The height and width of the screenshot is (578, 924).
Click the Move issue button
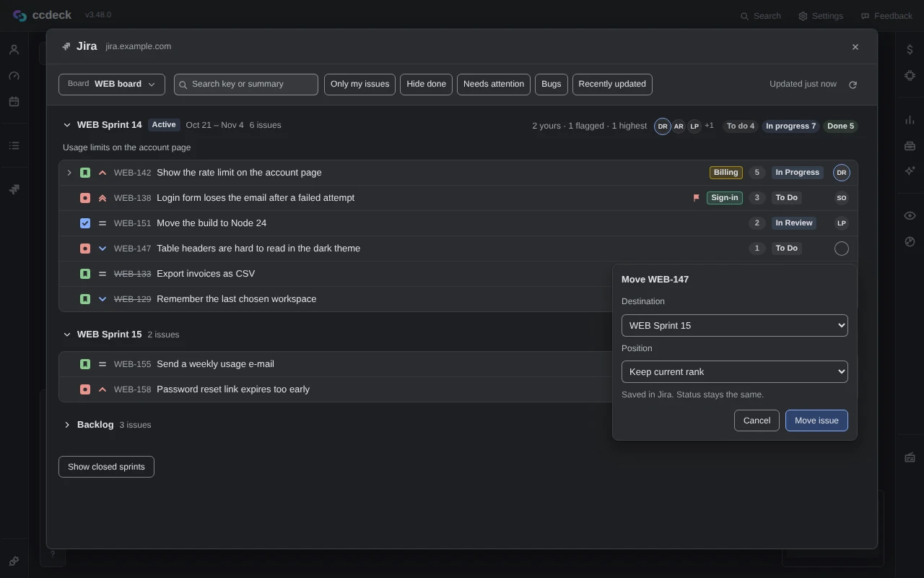click(816, 420)
